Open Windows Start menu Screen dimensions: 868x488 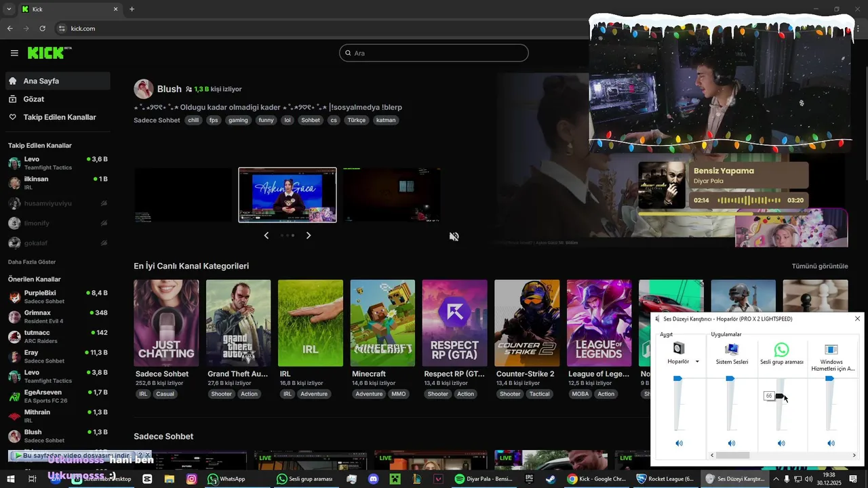[x=12, y=479]
